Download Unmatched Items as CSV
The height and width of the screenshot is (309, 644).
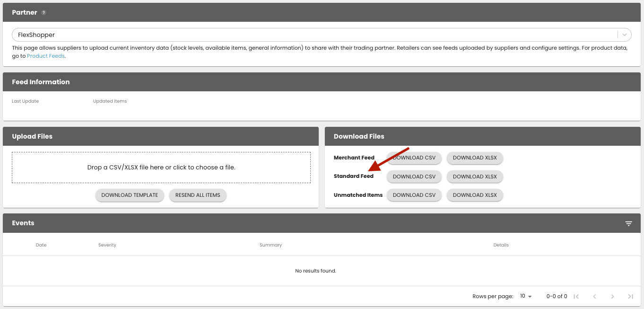point(414,195)
